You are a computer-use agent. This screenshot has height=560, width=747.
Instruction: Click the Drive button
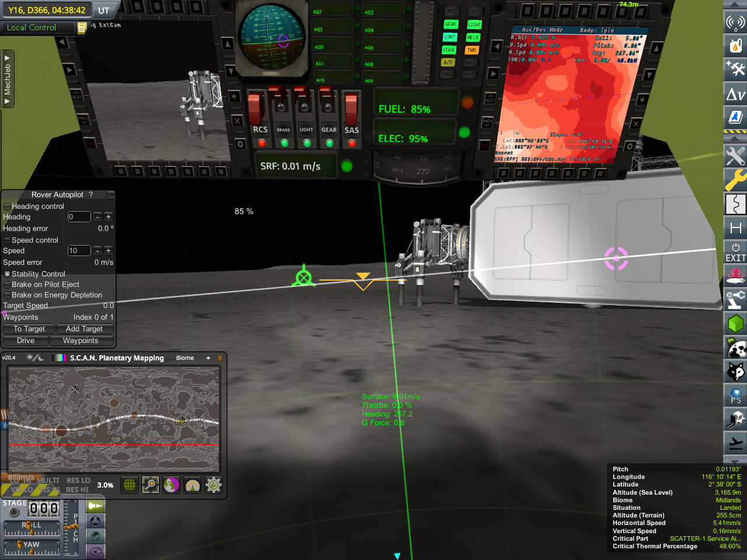[x=26, y=341]
